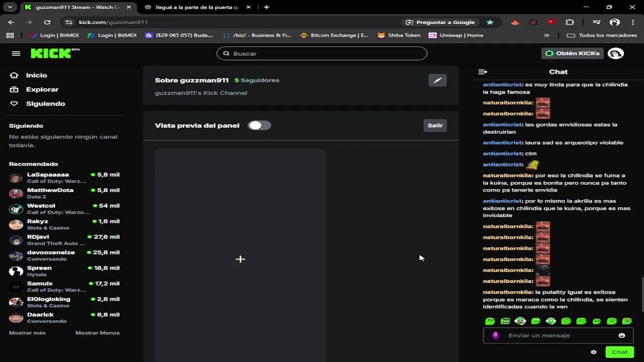Image resolution: width=644 pixels, height=362 pixels.
Task: Go back in browser history
Action: [11, 22]
